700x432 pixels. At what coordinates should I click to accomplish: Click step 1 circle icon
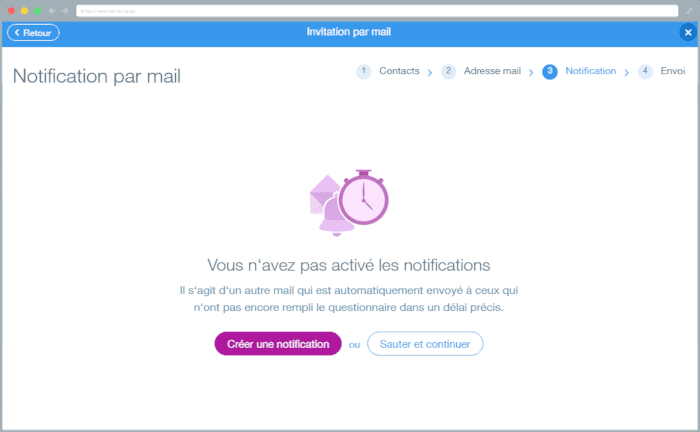363,71
